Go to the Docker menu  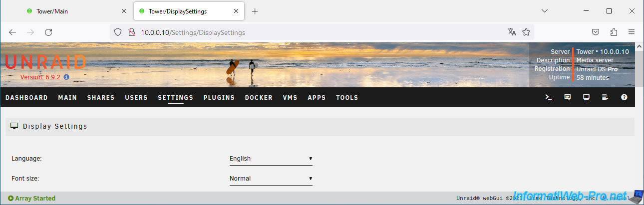click(259, 98)
